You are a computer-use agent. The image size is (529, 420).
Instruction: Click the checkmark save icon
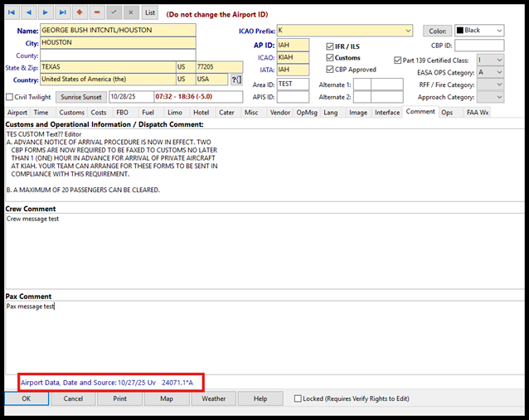tap(115, 12)
